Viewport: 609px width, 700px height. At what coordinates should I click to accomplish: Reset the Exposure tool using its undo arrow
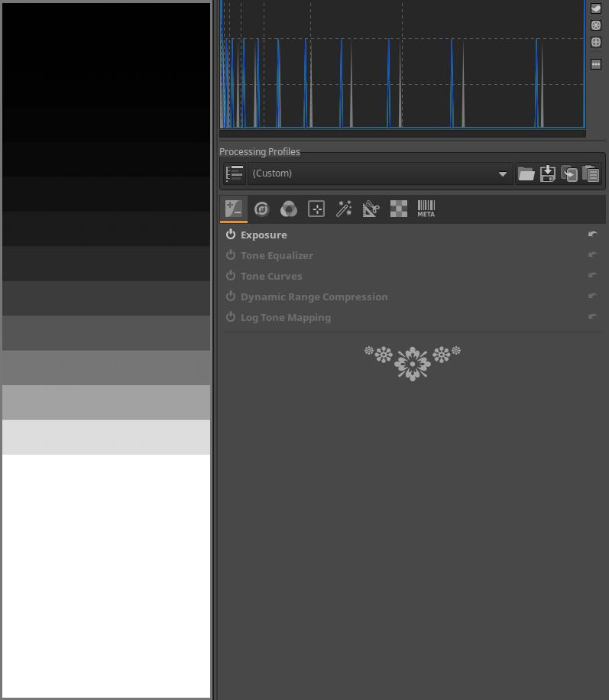coord(592,235)
